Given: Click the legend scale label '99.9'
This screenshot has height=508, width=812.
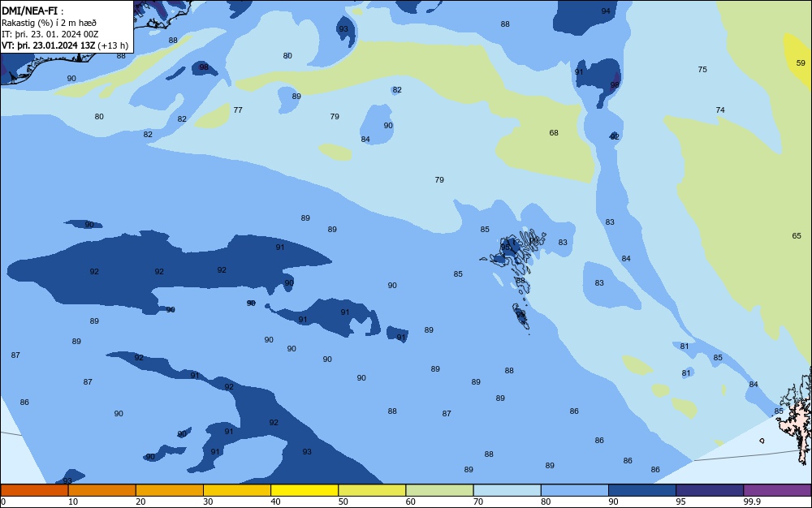Looking at the screenshot, I should coord(752,502).
